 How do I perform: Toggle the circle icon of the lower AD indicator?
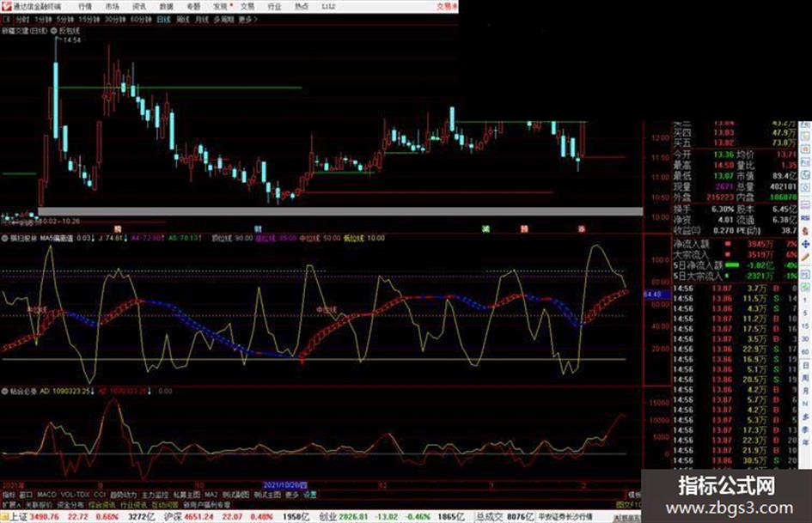(5, 392)
